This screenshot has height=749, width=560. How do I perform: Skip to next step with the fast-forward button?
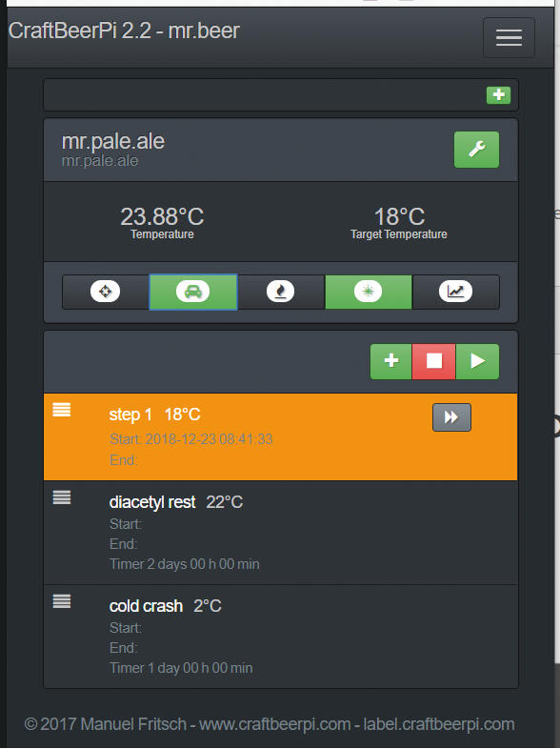tap(451, 417)
